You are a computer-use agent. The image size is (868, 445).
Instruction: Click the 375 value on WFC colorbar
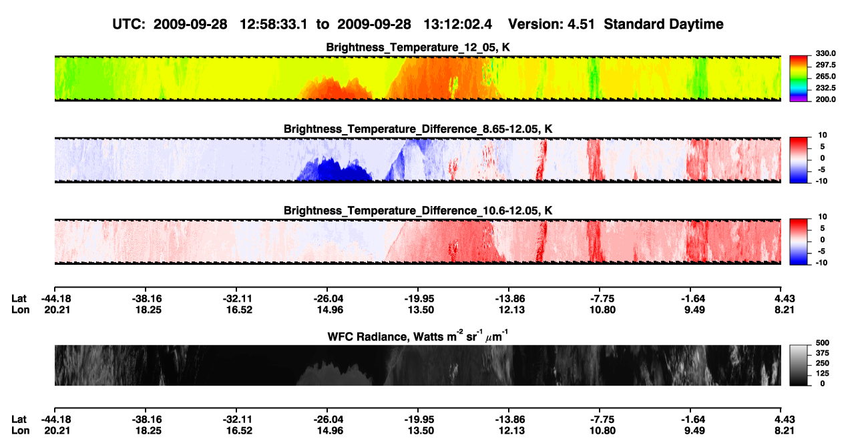coord(823,354)
